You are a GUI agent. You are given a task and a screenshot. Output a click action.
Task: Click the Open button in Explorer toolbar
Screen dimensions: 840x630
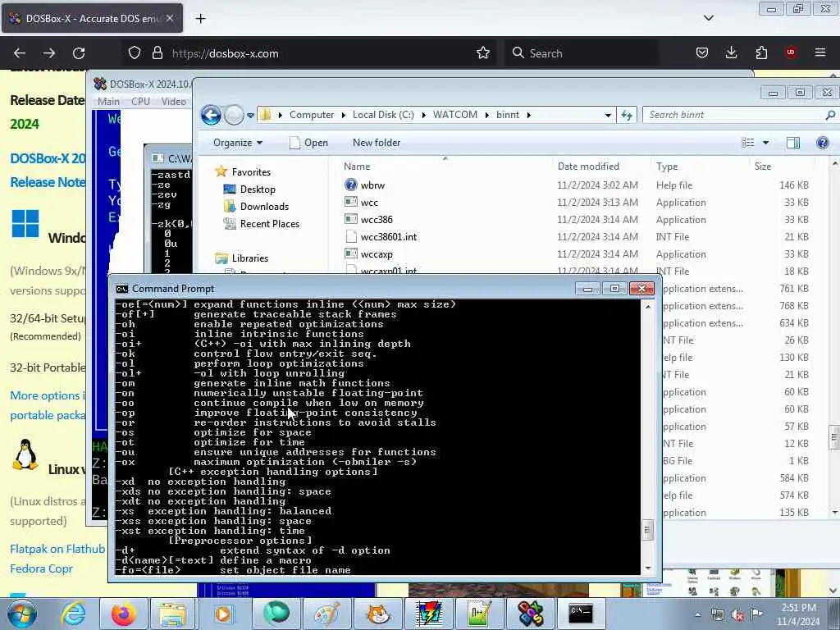pyautogui.click(x=308, y=143)
